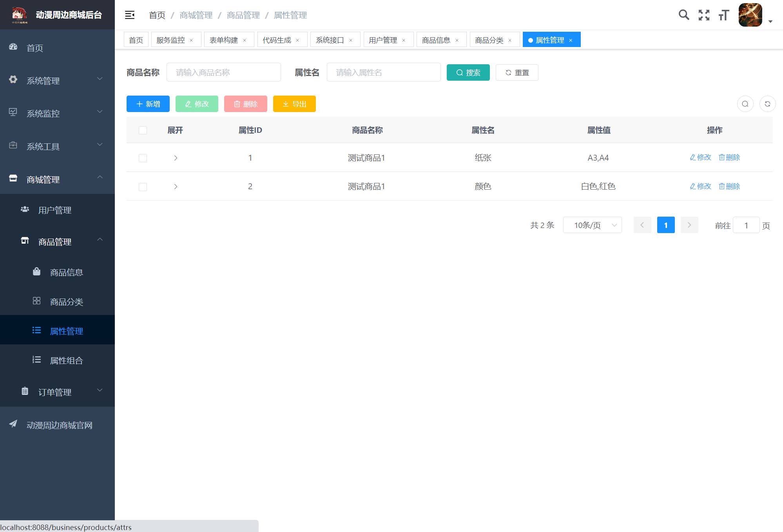Expand the row for 纸张 attribute
This screenshot has width=783, height=532.
176,158
